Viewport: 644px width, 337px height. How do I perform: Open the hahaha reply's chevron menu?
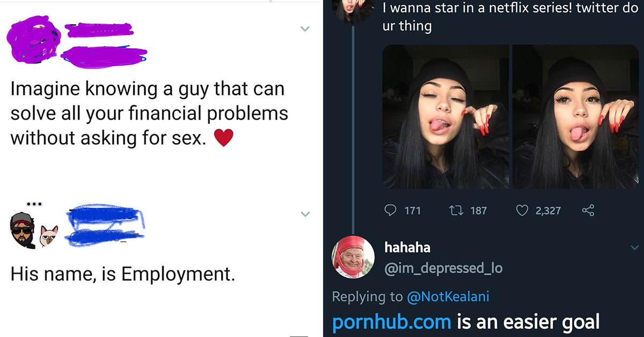click(x=634, y=247)
